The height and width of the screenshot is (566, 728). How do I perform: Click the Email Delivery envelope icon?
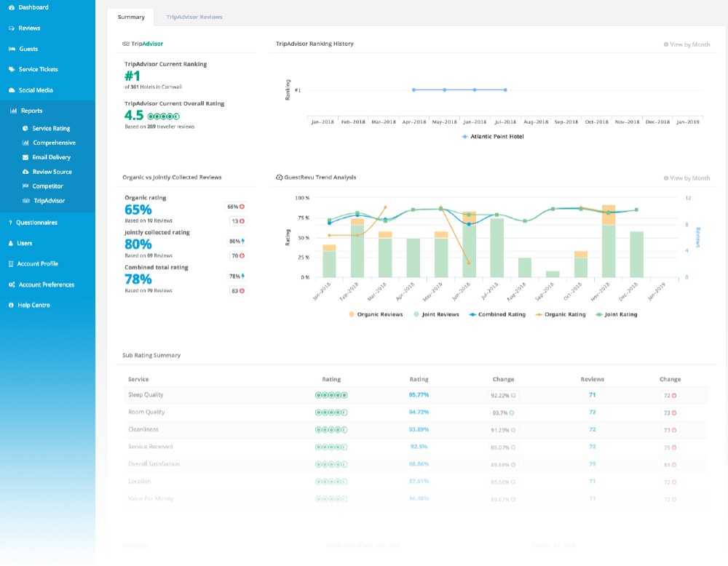coord(26,157)
